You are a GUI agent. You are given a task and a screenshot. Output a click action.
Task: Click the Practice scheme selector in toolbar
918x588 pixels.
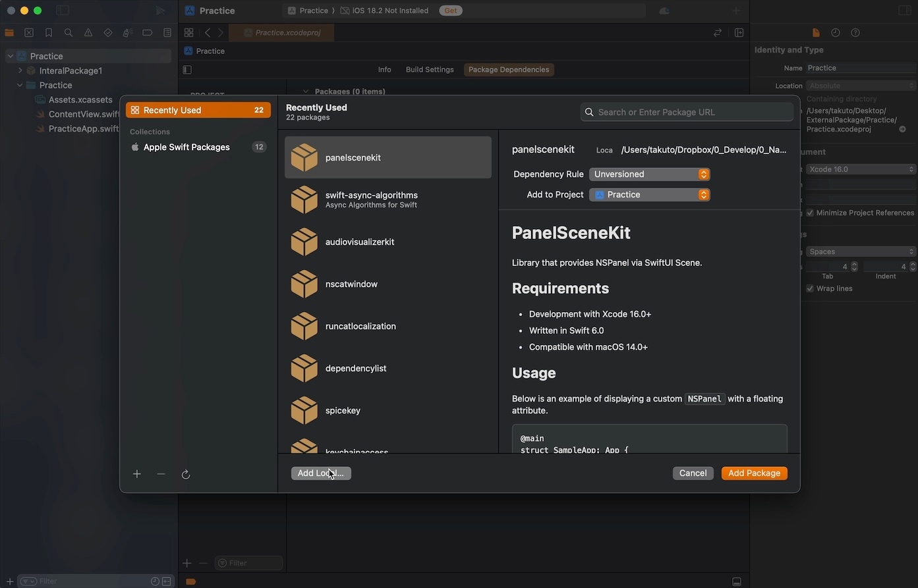pos(308,11)
